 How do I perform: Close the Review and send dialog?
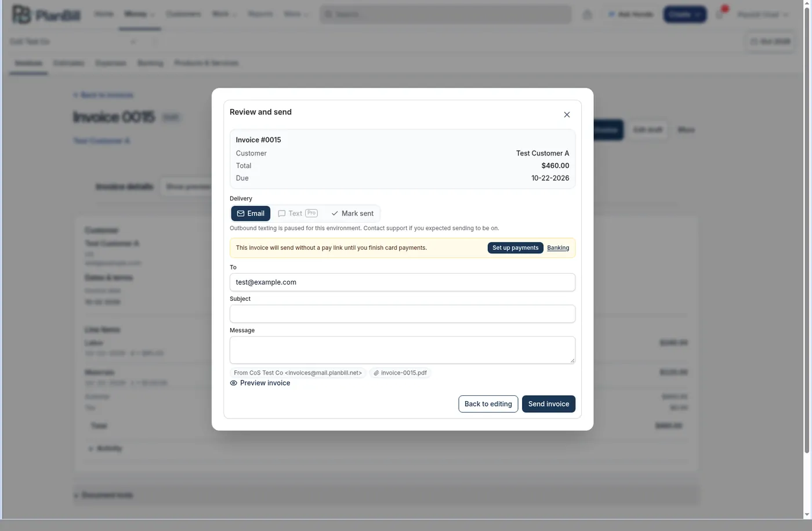[x=567, y=115]
